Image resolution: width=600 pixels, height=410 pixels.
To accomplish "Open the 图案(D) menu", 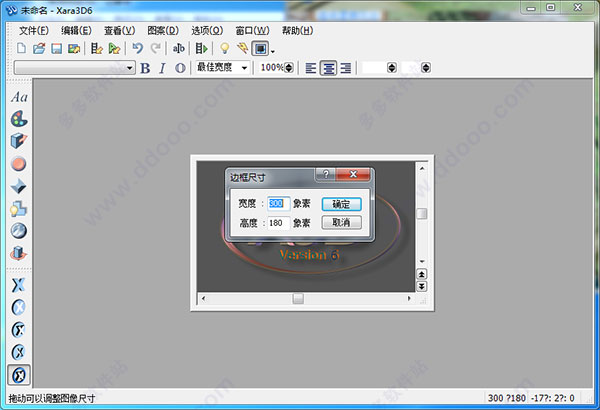I will [163, 31].
